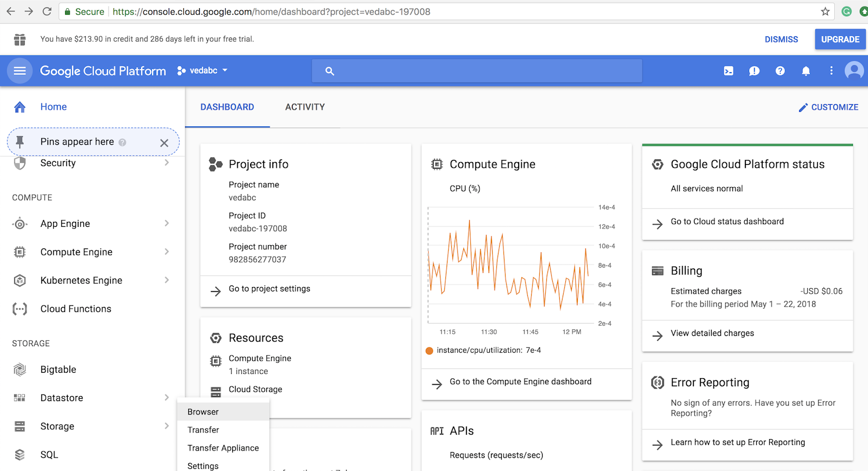This screenshot has height=471, width=868.
Task: Dismiss the free trial banner
Action: (x=781, y=40)
